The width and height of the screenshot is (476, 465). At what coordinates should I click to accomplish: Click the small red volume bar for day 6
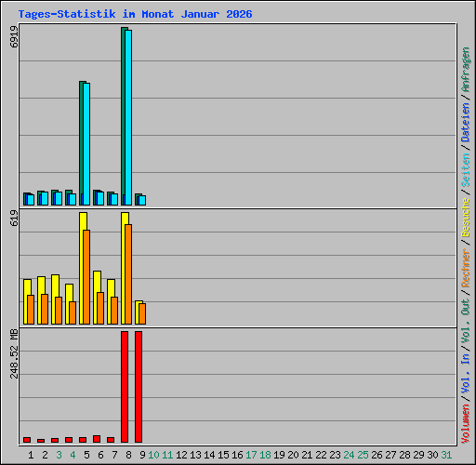[x=97, y=439]
